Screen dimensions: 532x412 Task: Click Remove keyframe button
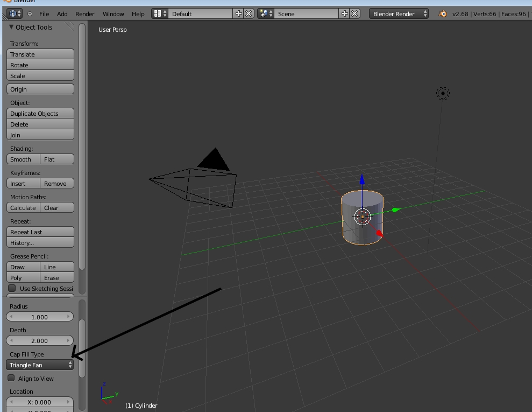click(57, 183)
